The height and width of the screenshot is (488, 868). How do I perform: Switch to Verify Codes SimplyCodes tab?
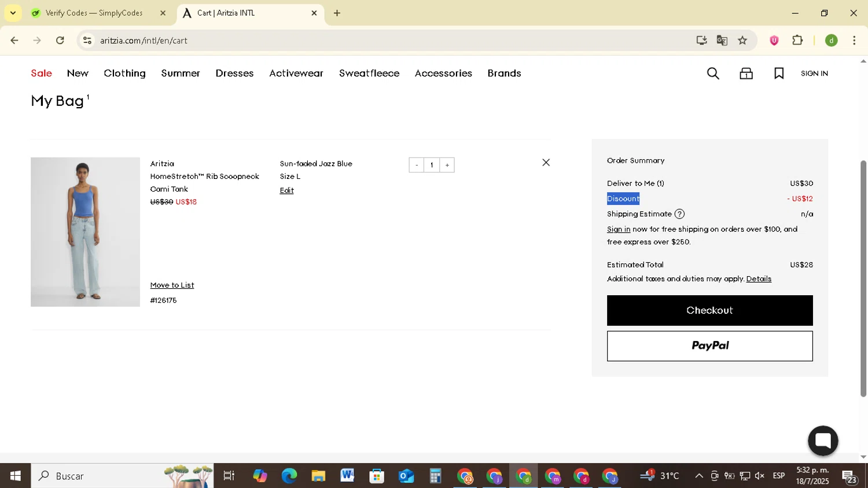[94, 13]
